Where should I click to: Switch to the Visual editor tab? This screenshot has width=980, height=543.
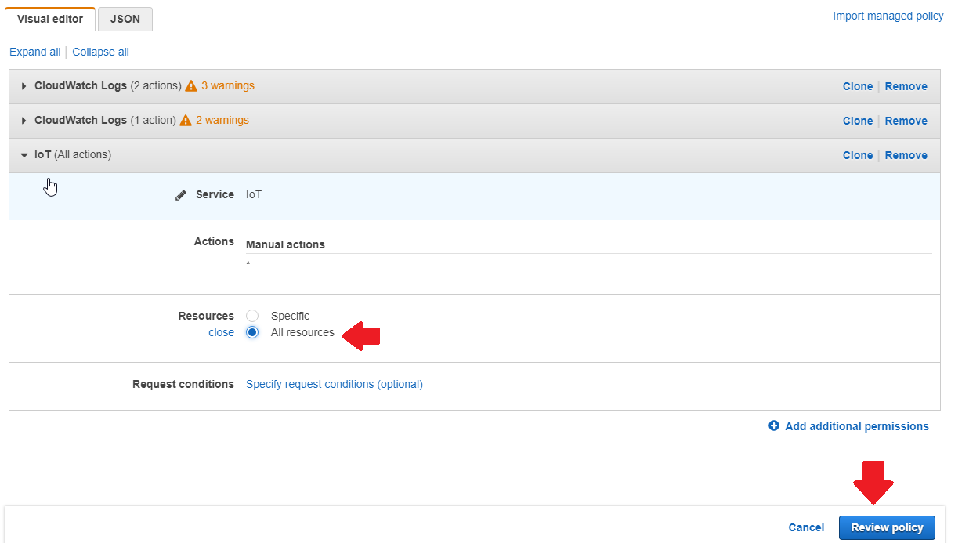pos(50,19)
